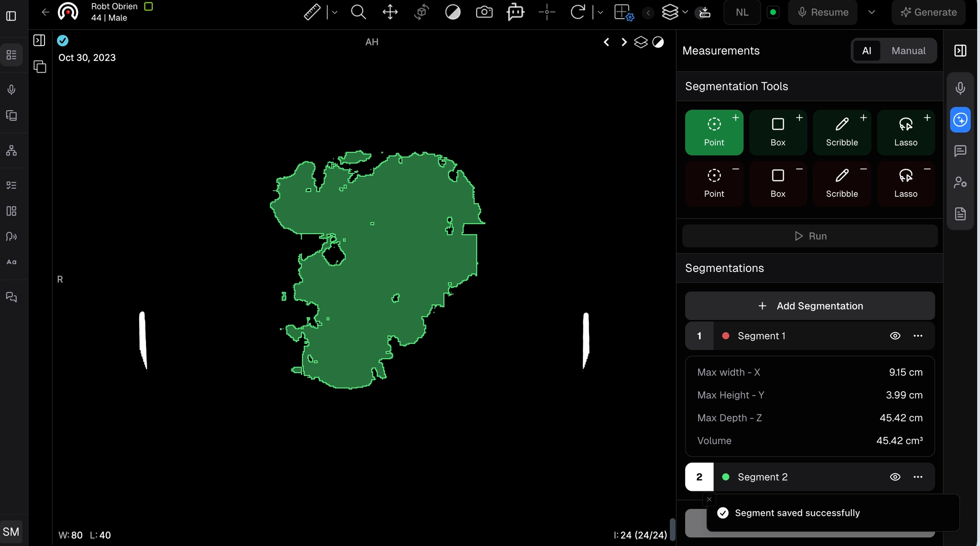The image size is (980, 546).
Task: Switch to Manual measurements tab
Action: coord(908,51)
